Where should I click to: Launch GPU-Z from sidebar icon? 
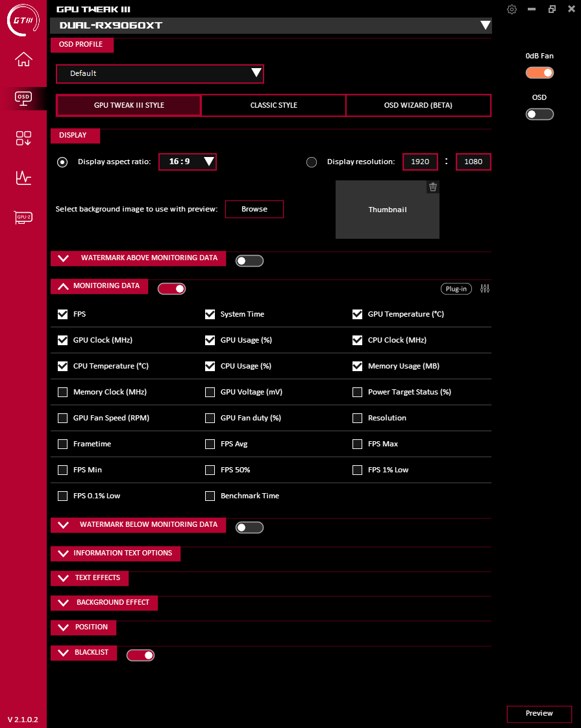click(23, 217)
